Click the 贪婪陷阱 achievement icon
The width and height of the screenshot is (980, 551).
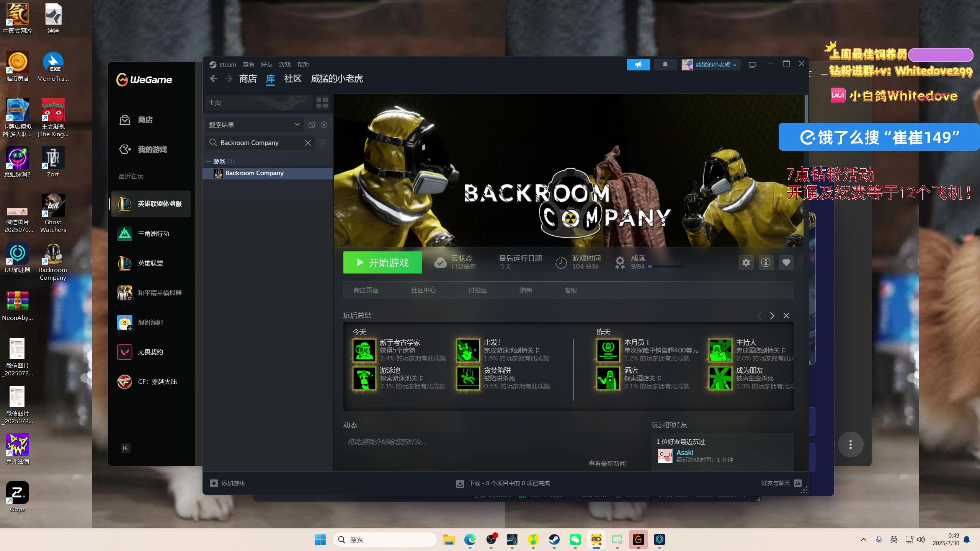point(468,378)
